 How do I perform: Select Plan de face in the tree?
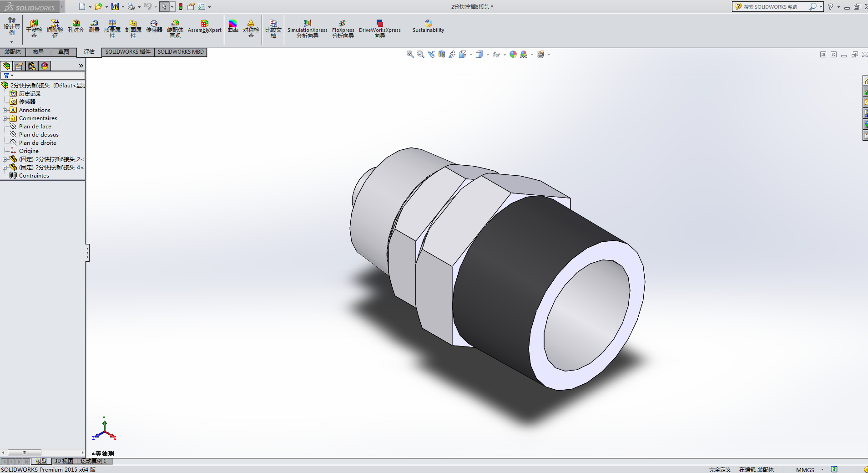click(x=35, y=127)
